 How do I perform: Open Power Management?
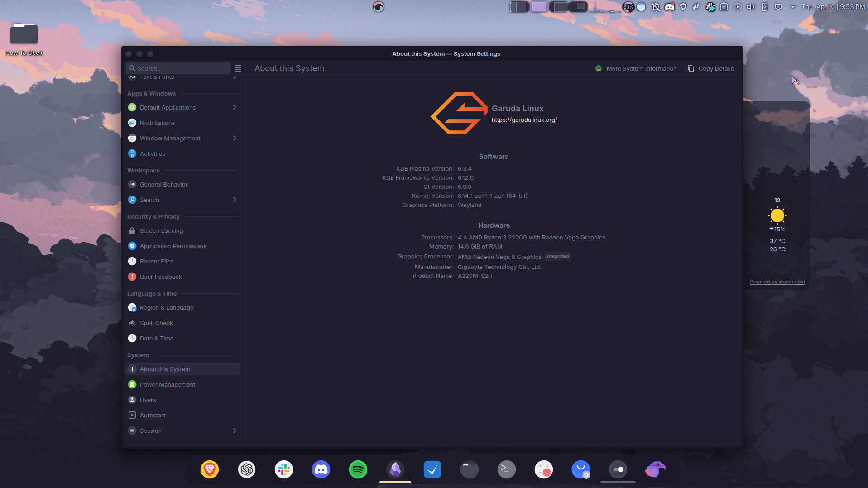pos(182,384)
